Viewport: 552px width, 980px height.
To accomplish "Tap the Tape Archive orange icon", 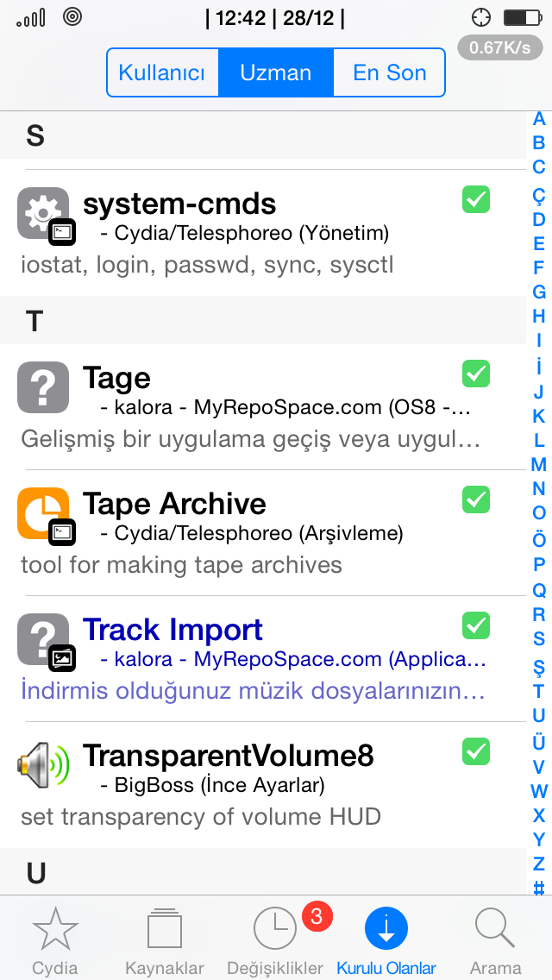I will coord(43,513).
